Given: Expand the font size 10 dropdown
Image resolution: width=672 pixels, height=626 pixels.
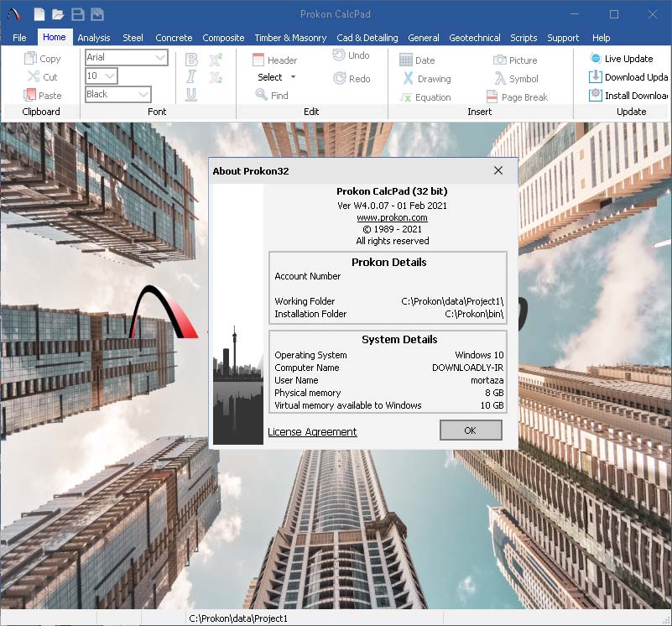Looking at the screenshot, I should click(110, 76).
